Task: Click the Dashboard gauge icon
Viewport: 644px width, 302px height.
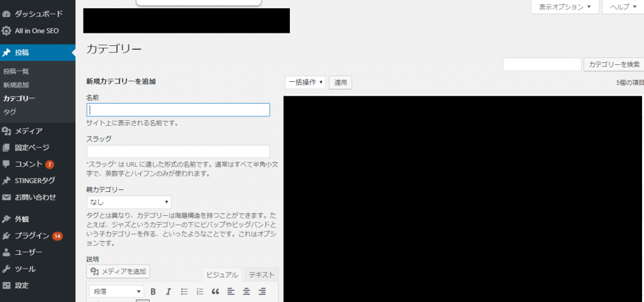Action: pyautogui.click(x=6, y=14)
